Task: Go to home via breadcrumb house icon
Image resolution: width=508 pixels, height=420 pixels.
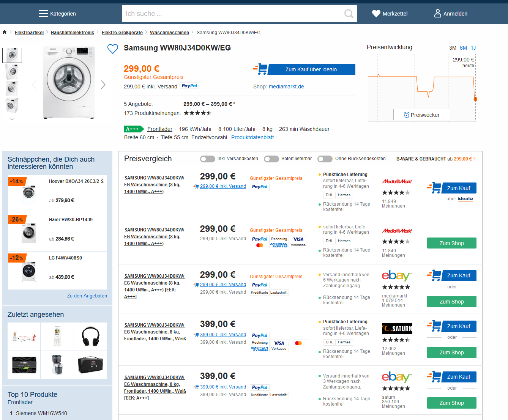Action: 5,32
